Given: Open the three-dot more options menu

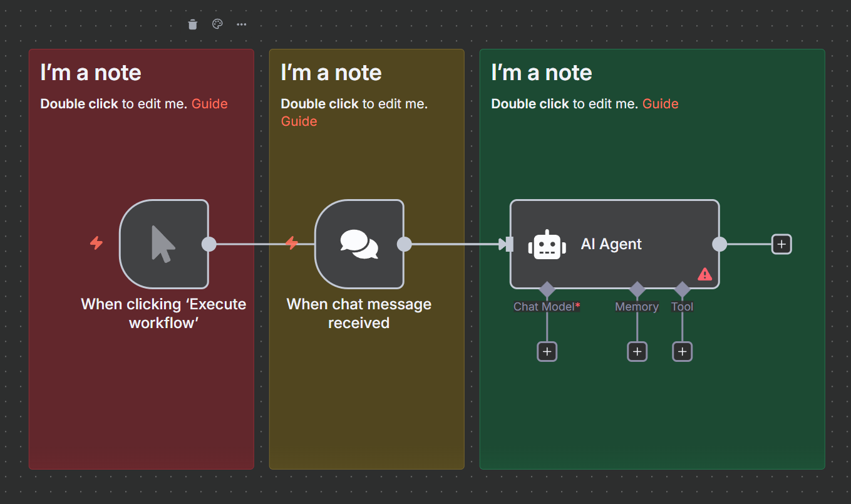Looking at the screenshot, I should [242, 24].
